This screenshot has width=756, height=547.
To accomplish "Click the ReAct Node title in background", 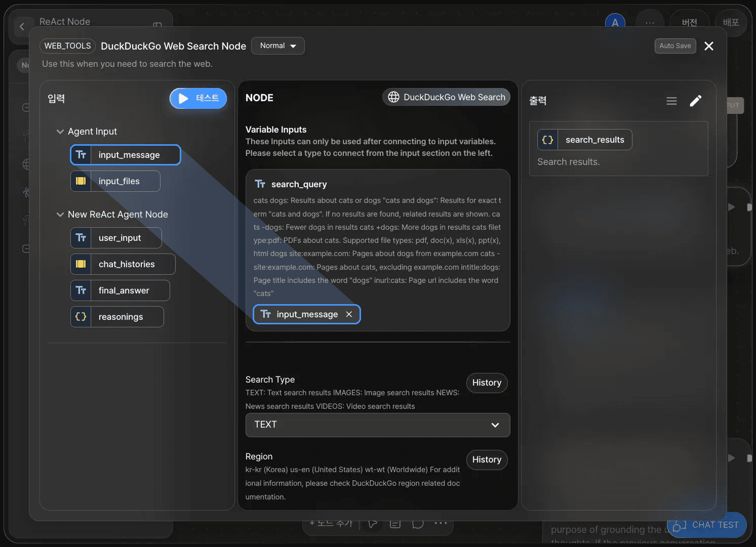I will pos(65,22).
